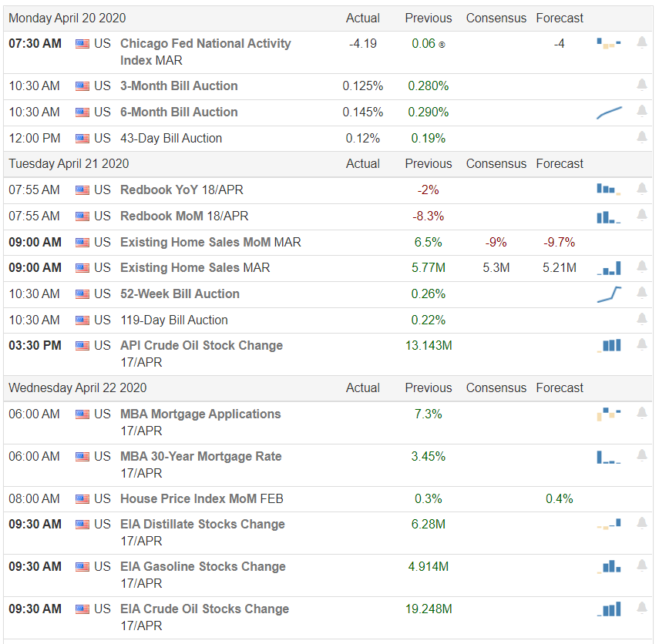659x644 pixels.
Task: Open MBA Mortgage Applications mini chart
Action: 609,414
